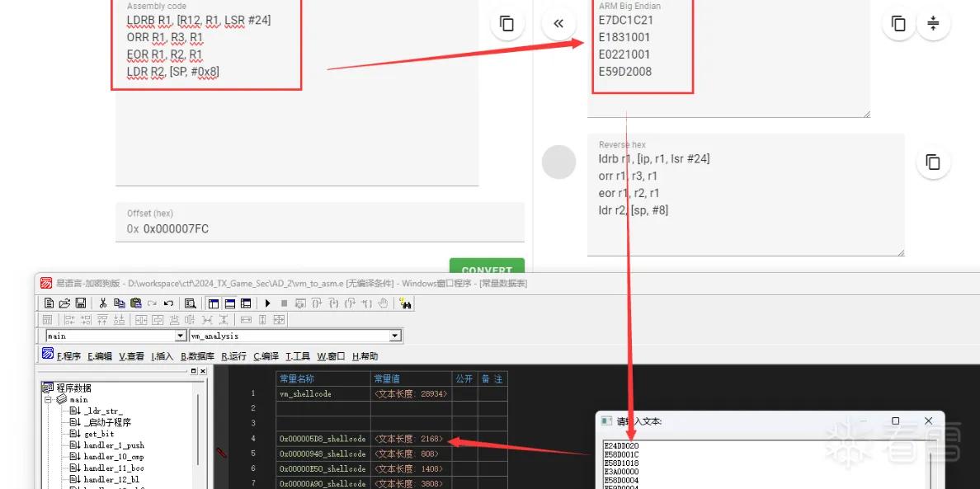980x489 pixels.
Task: Click the run play triangle toolbar icon
Action: point(267,303)
